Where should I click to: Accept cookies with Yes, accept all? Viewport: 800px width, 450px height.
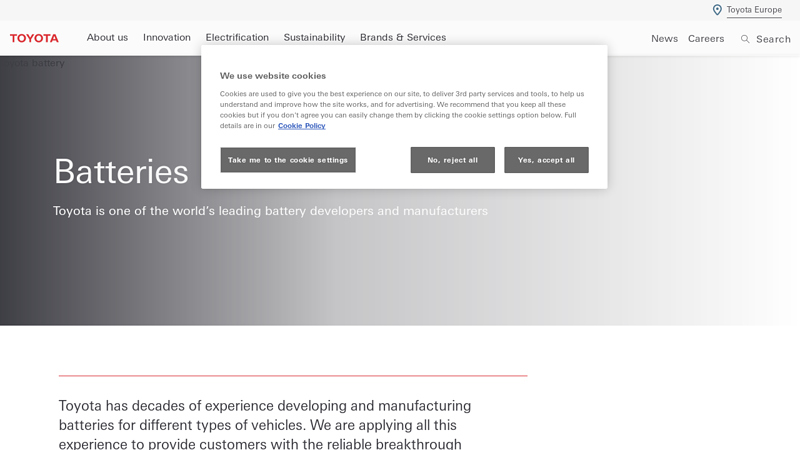tap(546, 160)
